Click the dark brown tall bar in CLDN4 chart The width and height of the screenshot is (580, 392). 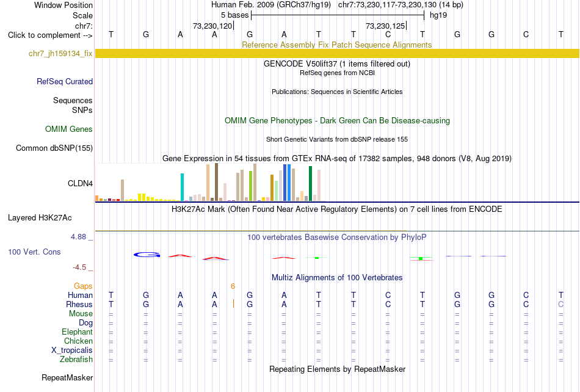coord(216,183)
